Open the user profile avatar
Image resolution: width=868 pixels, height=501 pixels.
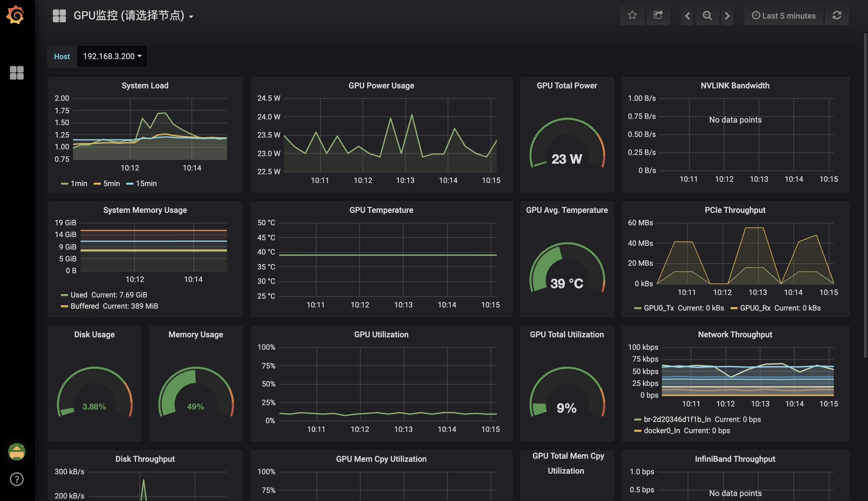tap(16, 452)
